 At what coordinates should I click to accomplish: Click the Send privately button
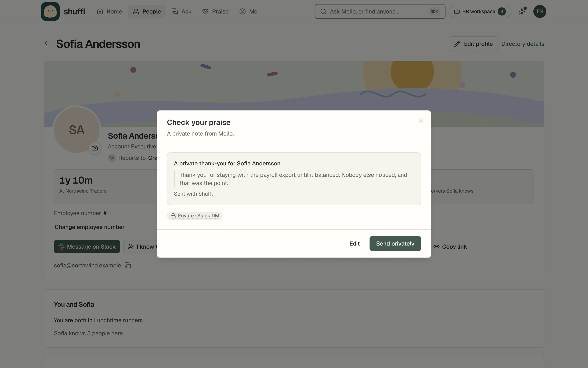[x=395, y=243]
